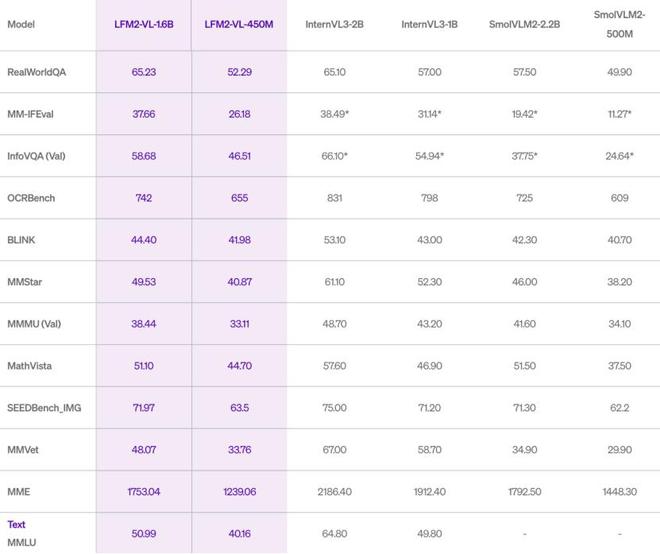This screenshot has width=660, height=554.
Task: Click the 1753.04 MME score cell
Action: 144,492
